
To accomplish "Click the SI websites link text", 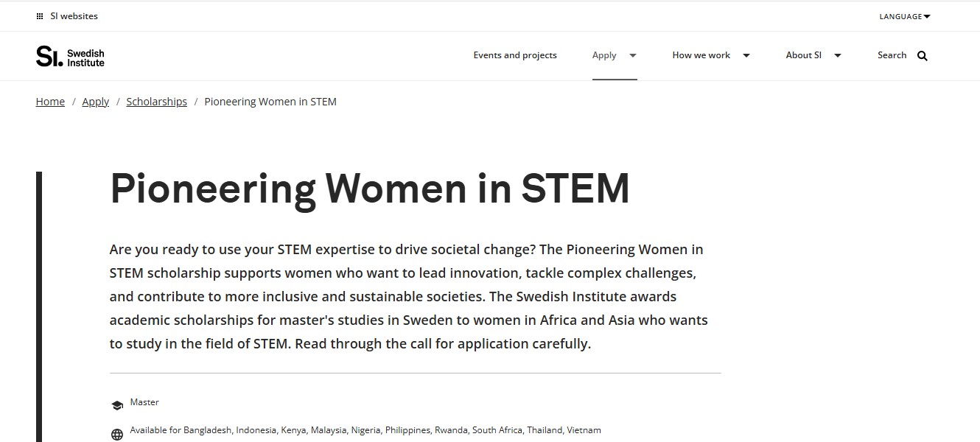I will [79, 16].
